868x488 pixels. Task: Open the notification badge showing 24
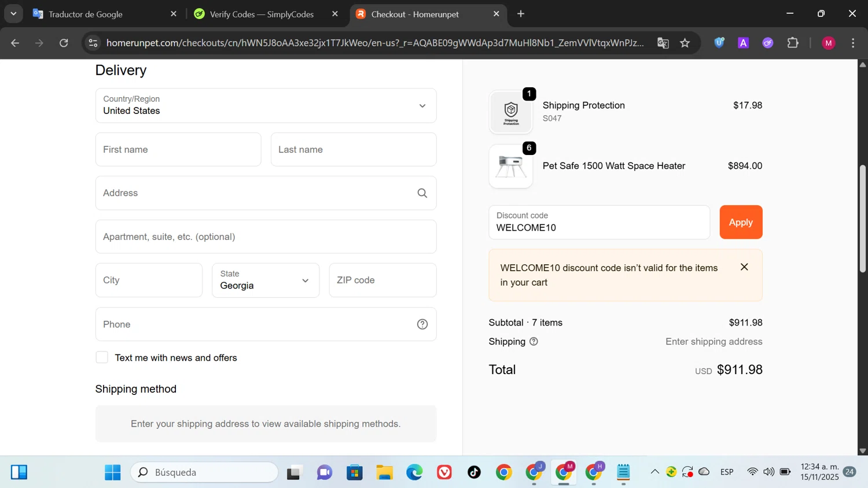coord(849,472)
